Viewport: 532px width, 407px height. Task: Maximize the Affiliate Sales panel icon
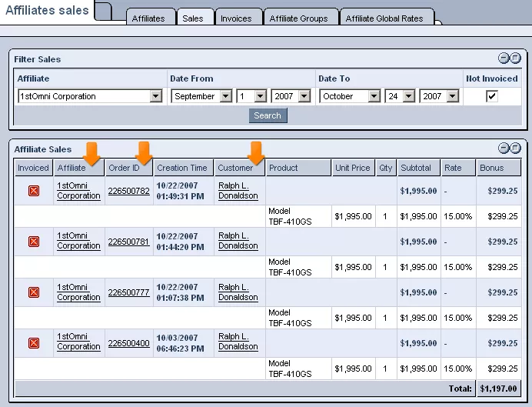point(515,148)
